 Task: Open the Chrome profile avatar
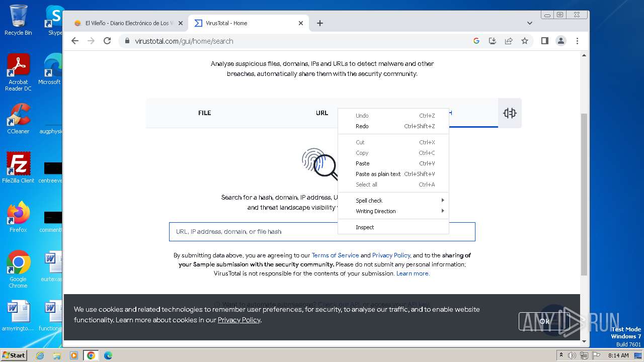pyautogui.click(x=561, y=41)
